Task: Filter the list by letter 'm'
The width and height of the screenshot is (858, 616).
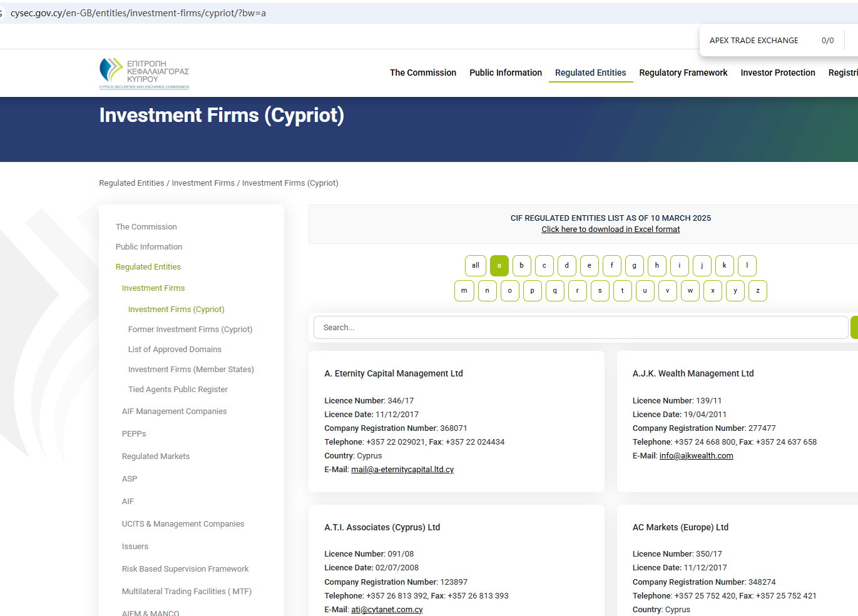Action: 464,291
